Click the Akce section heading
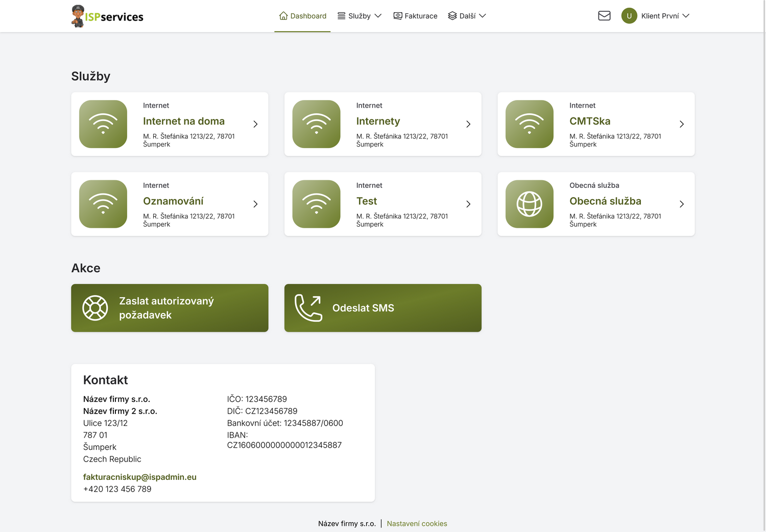 [x=86, y=268]
